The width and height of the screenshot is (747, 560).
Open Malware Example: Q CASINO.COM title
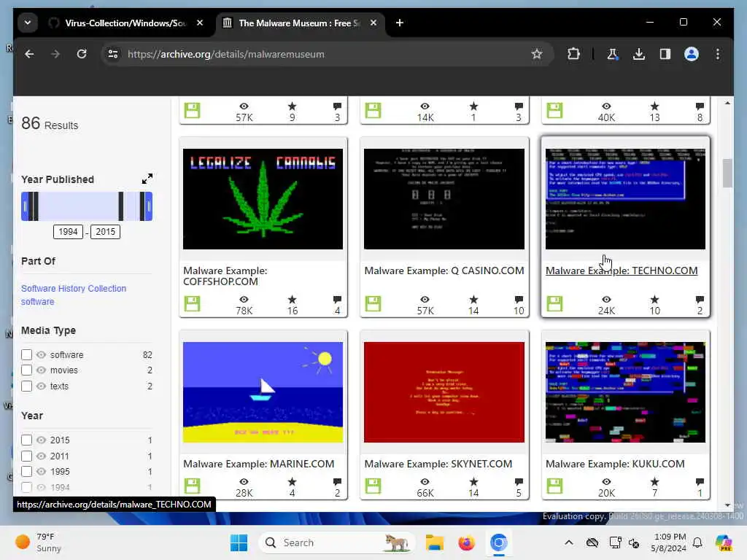point(444,271)
